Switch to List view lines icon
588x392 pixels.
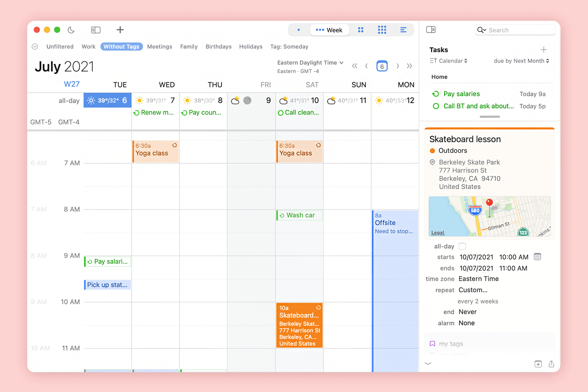403,30
